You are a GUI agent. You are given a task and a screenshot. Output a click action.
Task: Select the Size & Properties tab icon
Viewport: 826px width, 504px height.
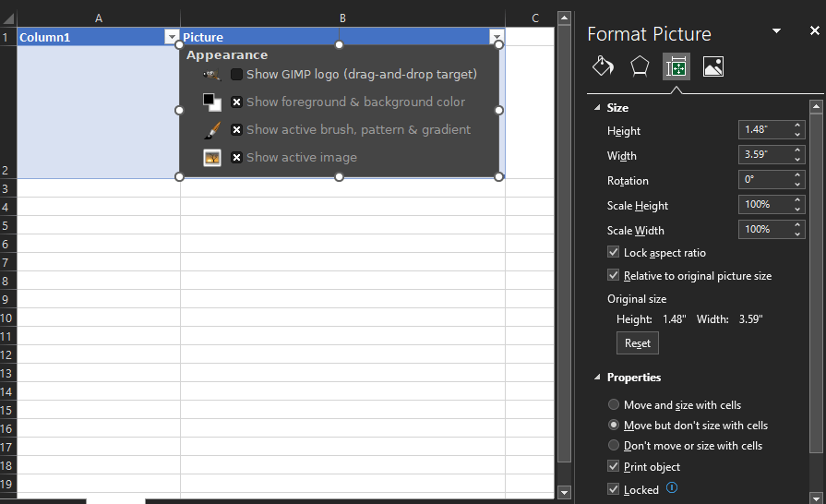click(676, 66)
